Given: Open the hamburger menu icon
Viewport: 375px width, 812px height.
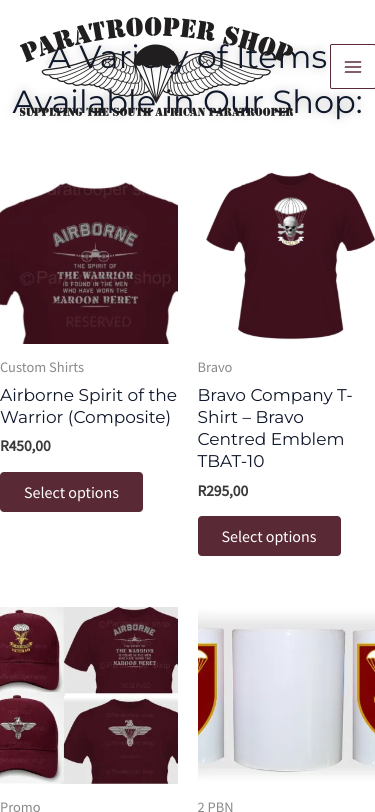Looking at the screenshot, I should 353,67.
